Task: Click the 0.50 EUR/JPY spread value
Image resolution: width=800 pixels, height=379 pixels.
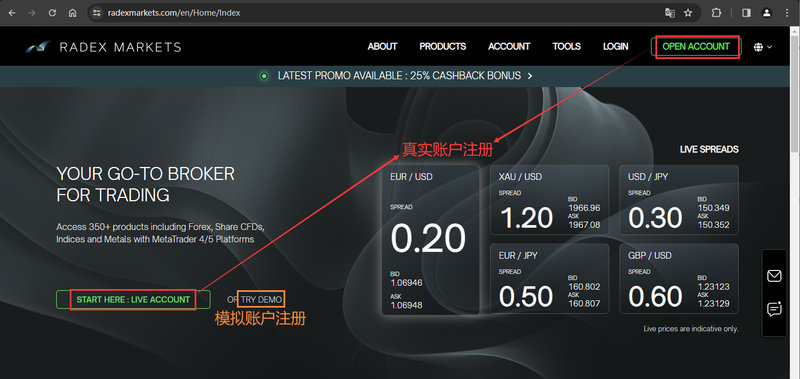Action: (x=526, y=296)
